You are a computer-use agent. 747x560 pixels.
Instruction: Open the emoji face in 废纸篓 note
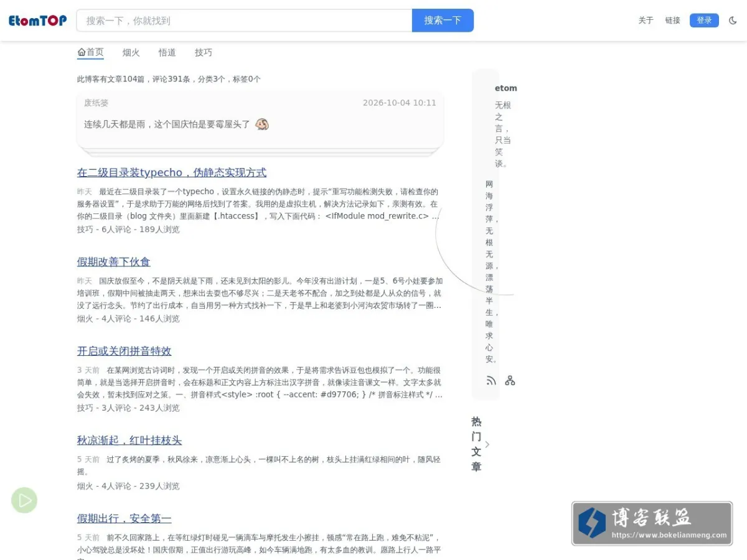(x=262, y=124)
